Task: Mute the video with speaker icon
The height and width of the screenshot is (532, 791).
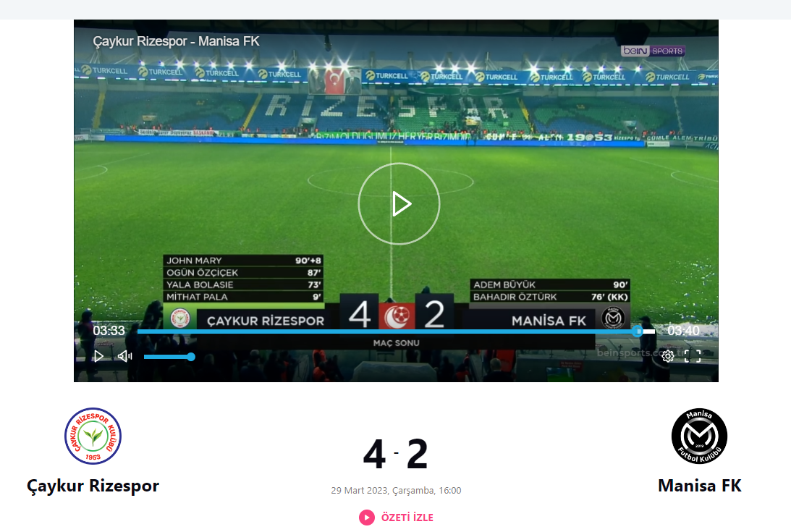Action: [124, 356]
